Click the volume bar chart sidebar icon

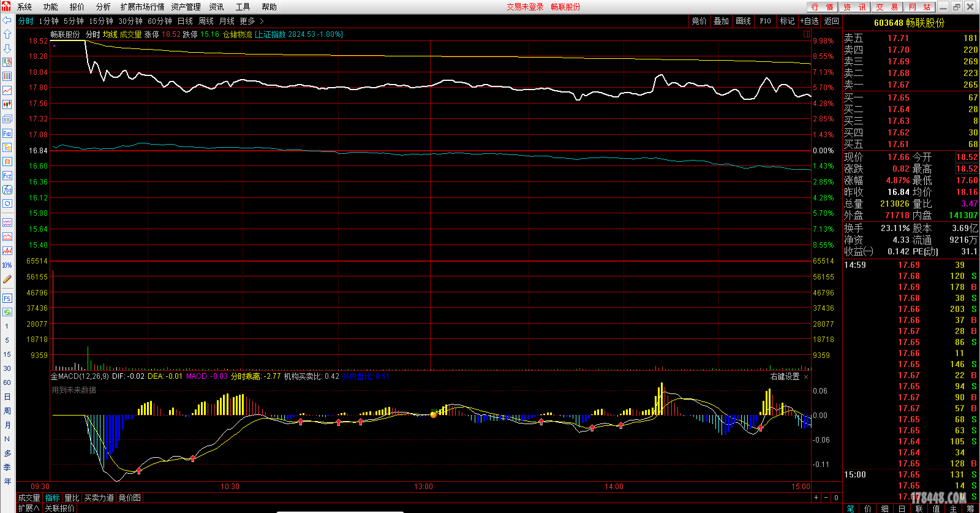tap(7, 251)
